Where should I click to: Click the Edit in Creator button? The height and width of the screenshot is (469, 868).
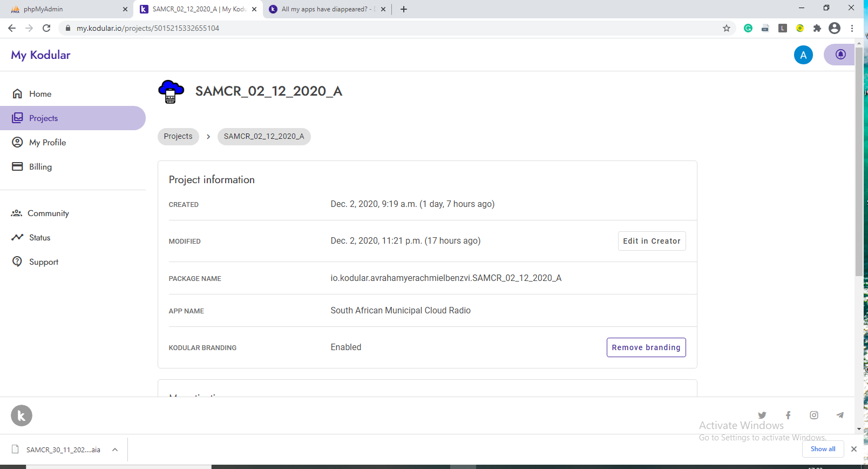pos(652,241)
